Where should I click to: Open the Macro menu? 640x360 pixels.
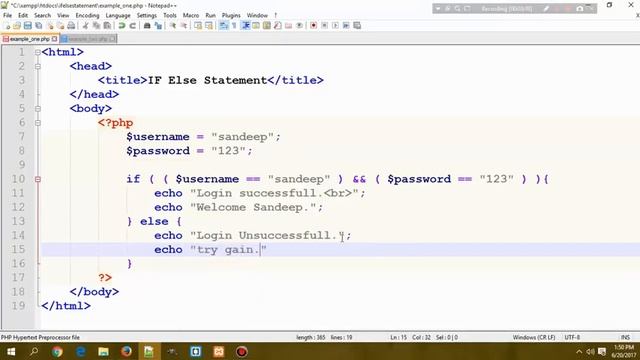[x=191, y=16]
